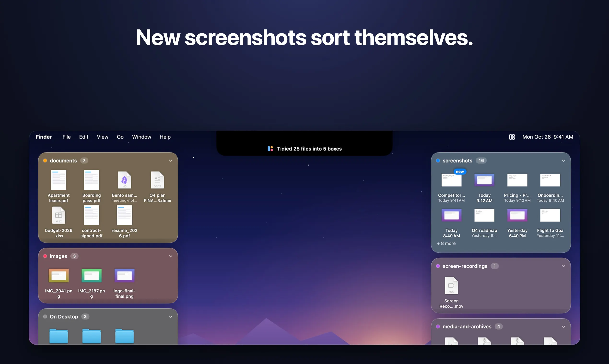
Task: Open the Q4 roadmap screenshot thumbnail
Action: [x=484, y=215]
